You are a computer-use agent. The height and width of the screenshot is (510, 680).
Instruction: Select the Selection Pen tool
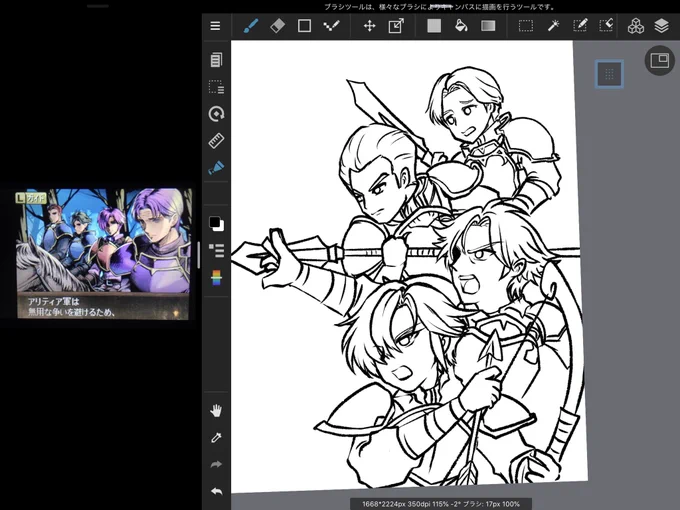tap(580, 26)
